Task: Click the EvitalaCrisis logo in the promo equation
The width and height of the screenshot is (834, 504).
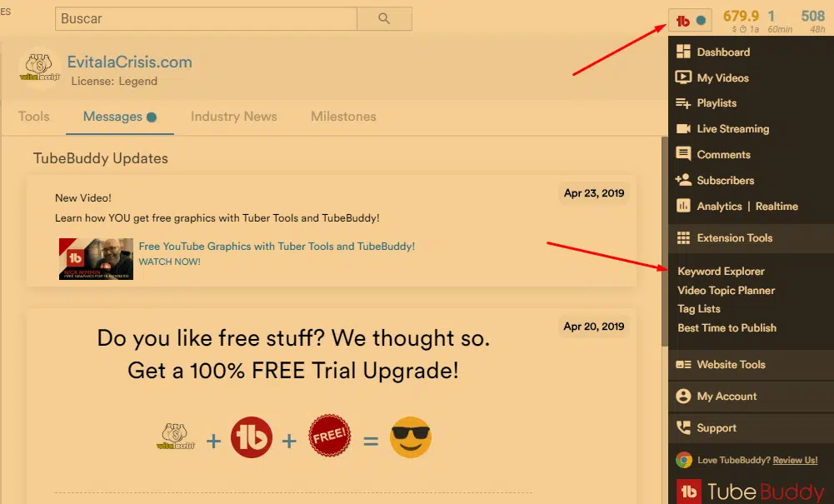Action: pos(176,437)
